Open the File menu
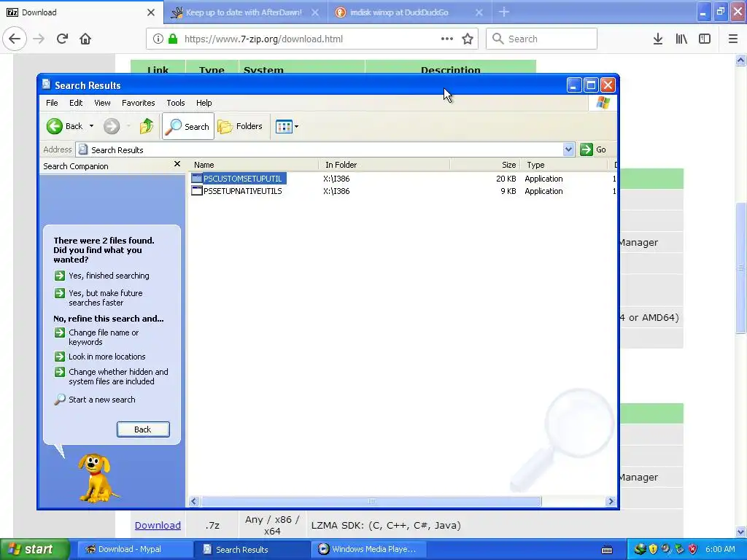Screen dimensions: 747x560 pyautogui.click(x=52, y=103)
